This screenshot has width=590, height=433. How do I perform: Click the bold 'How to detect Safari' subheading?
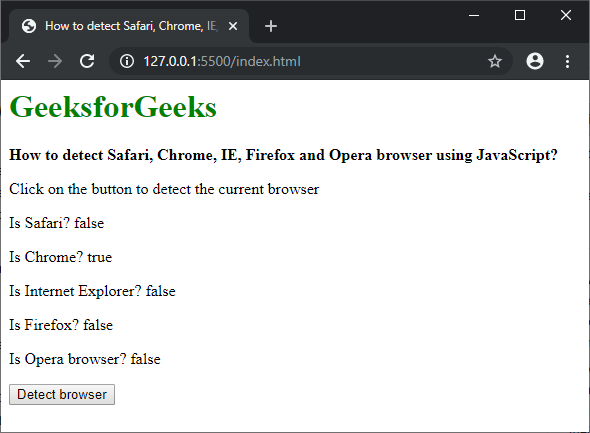[x=283, y=155]
